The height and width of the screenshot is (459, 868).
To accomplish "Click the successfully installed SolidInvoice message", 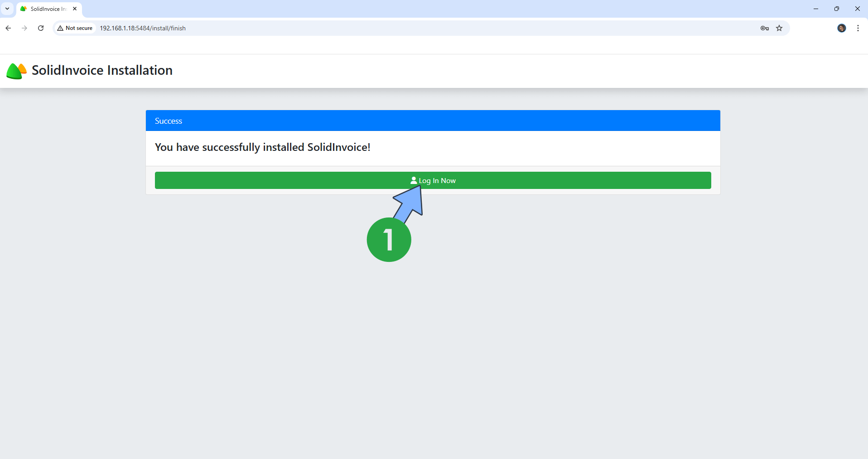I will pos(263,147).
